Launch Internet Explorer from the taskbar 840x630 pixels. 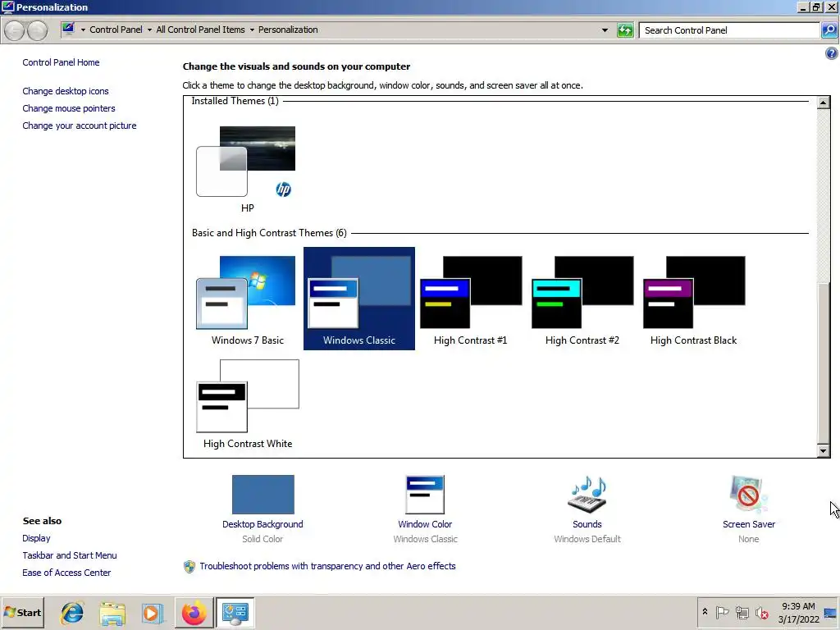pyautogui.click(x=72, y=613)
